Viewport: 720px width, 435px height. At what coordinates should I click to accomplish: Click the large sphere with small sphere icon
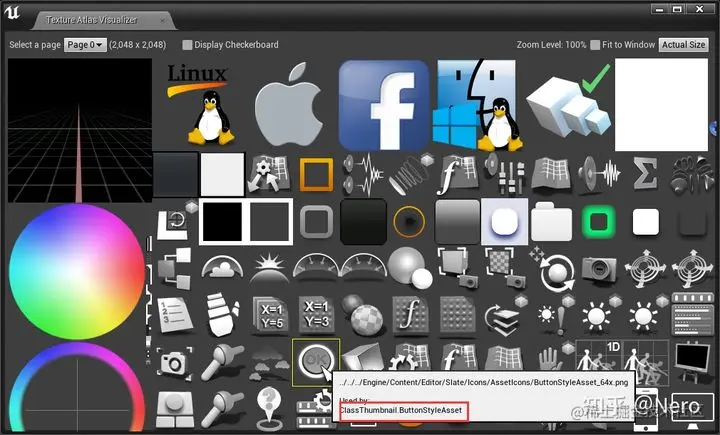[x=410, y=268]
